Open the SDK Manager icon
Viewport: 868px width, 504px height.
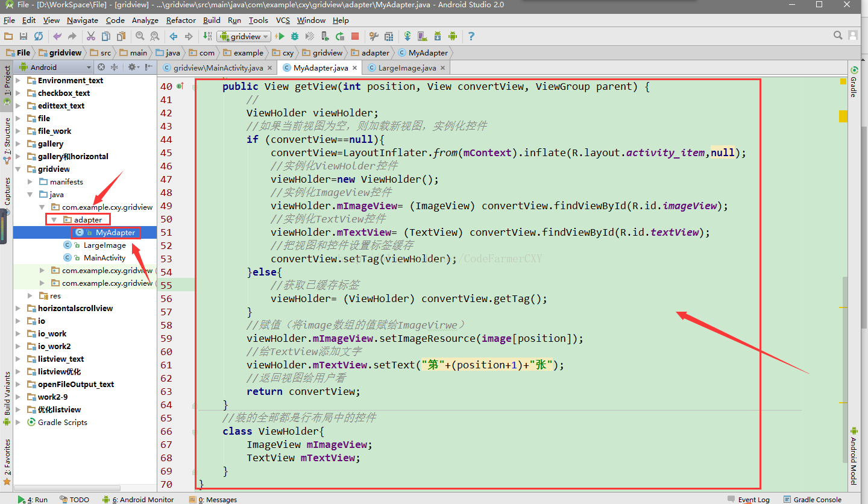438,36
